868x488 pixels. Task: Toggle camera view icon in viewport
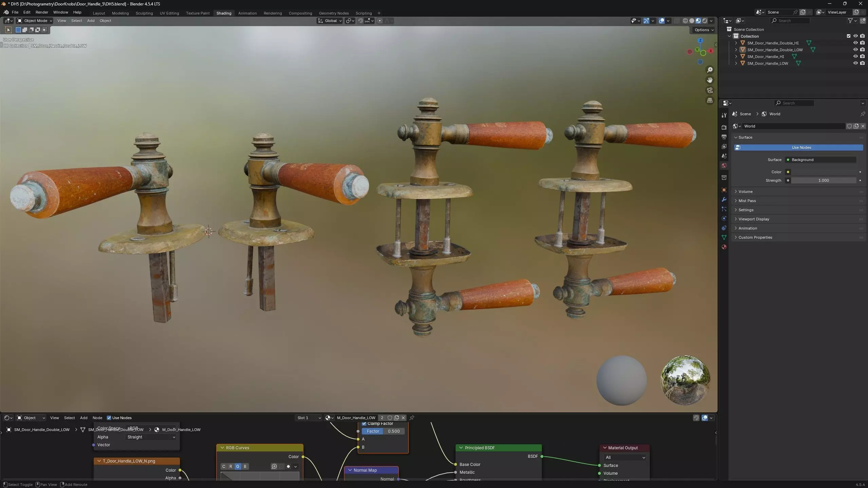point(709,90)
